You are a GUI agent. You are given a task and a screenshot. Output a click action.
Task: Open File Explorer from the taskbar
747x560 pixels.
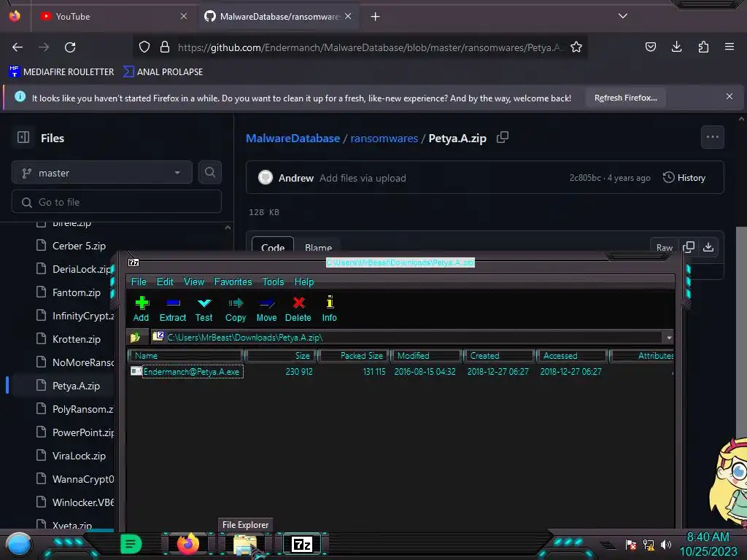tap(244, 545)
